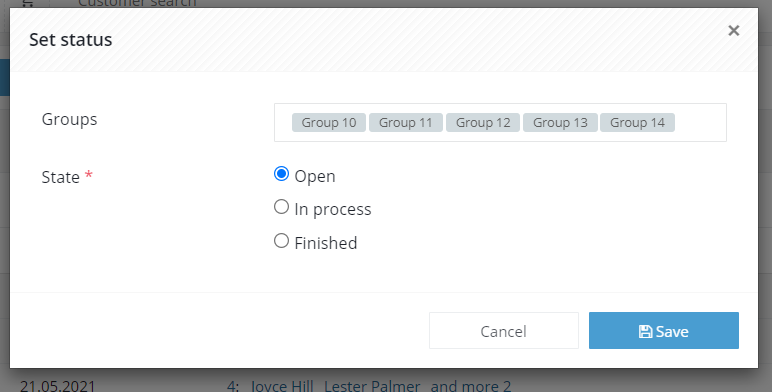Screen dimensions: 772x392
Task: Focus the Groups multi-select field
Action: (x=500, y=123)
